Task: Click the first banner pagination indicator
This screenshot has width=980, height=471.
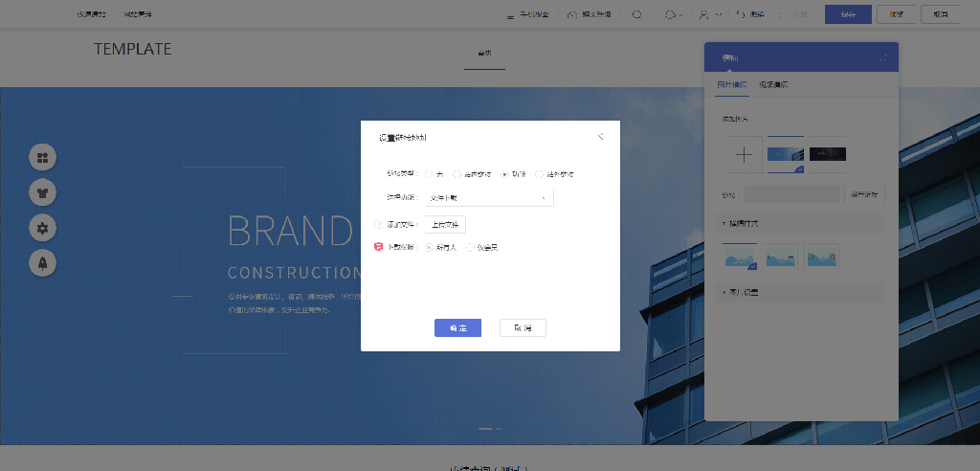Action: click(x=485, y=429)
